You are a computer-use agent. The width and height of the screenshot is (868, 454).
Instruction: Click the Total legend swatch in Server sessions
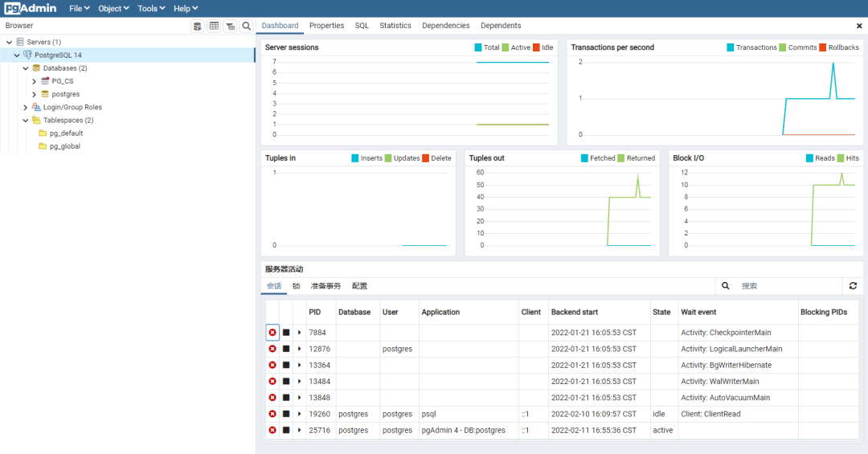coord(477,47)
